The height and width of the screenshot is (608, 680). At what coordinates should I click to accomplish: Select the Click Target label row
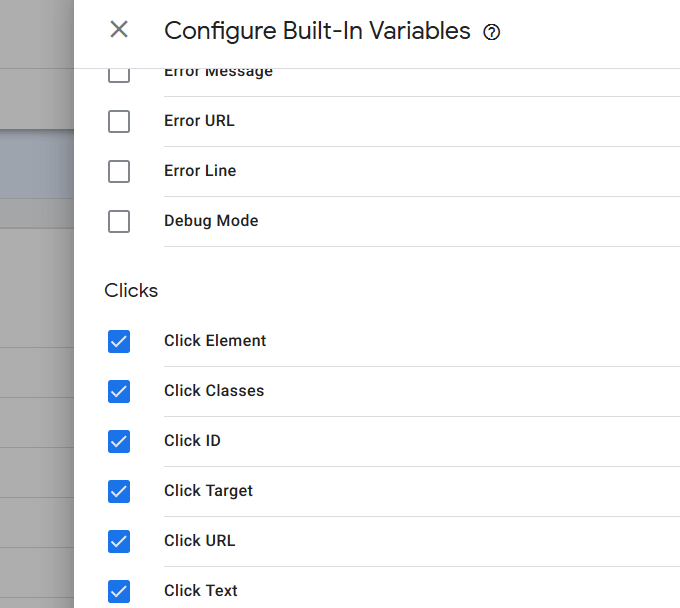208,491
